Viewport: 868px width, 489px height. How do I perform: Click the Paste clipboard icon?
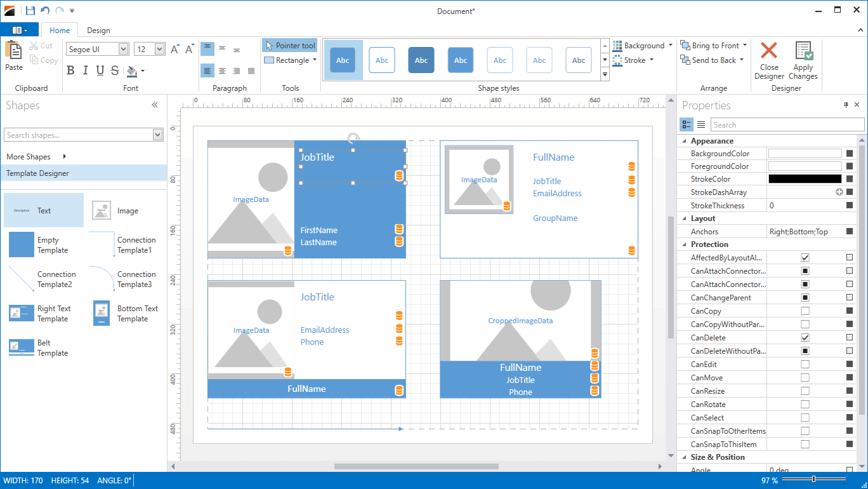[x=13, y=51]
